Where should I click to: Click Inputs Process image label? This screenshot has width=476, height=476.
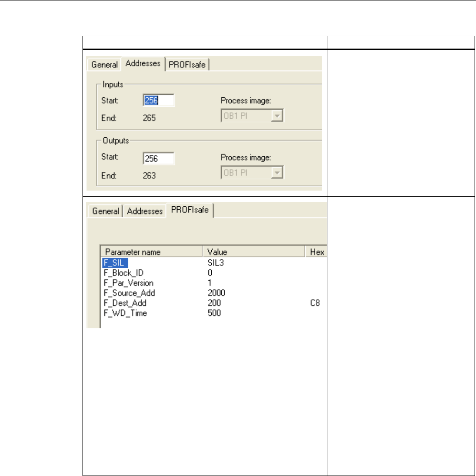[x=246, y=101]
